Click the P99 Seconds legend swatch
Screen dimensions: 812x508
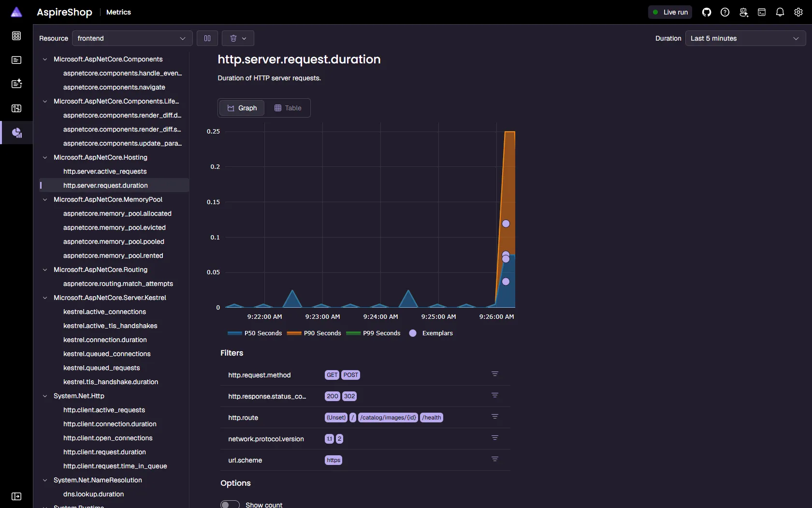[x=353, y=333]
